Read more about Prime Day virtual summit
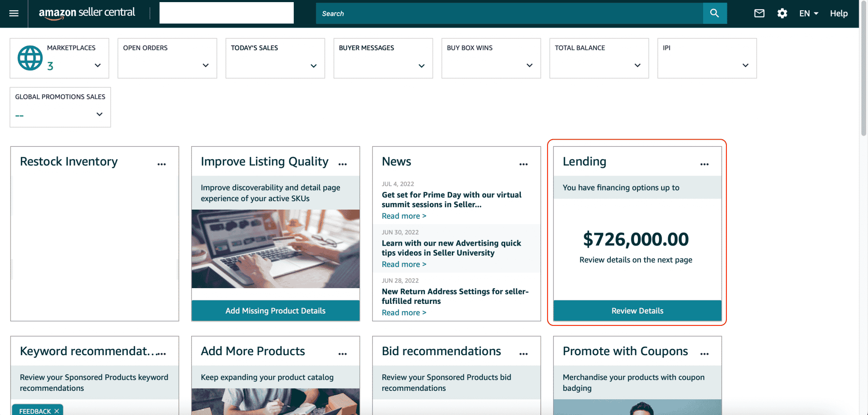The image size is (868, 415). [404, 216]
